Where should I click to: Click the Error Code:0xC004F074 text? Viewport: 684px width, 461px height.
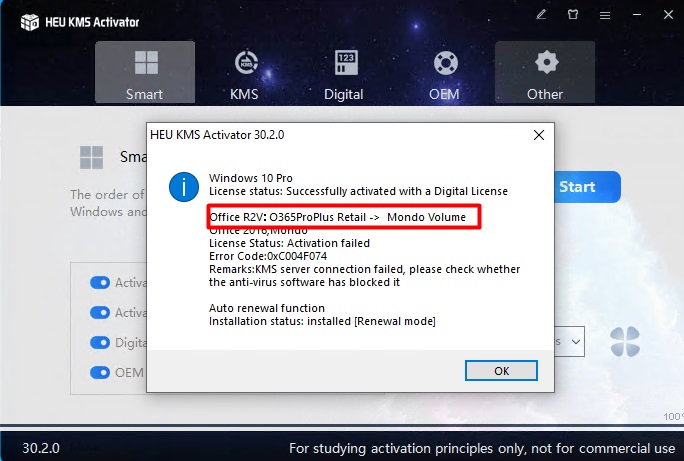[x=268, y=256]
